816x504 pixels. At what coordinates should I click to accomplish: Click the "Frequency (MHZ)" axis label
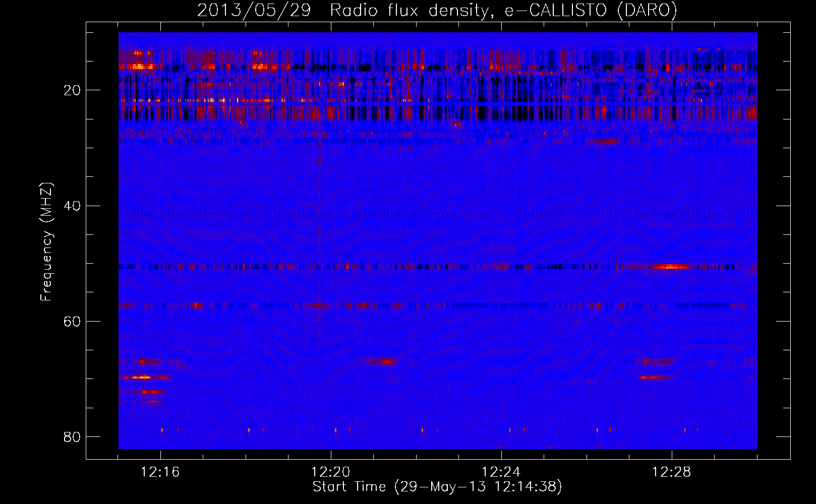pos(46,242)
